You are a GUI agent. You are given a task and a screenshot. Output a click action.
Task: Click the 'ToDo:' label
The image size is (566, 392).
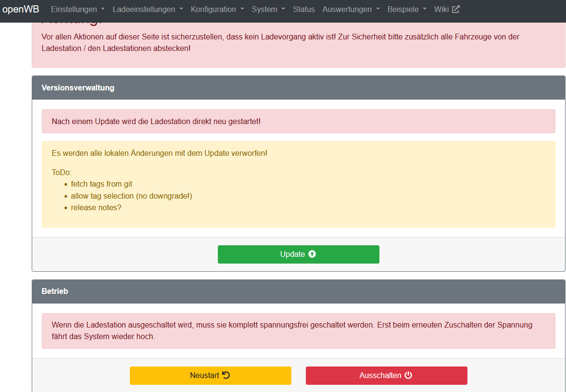[62, 173]
